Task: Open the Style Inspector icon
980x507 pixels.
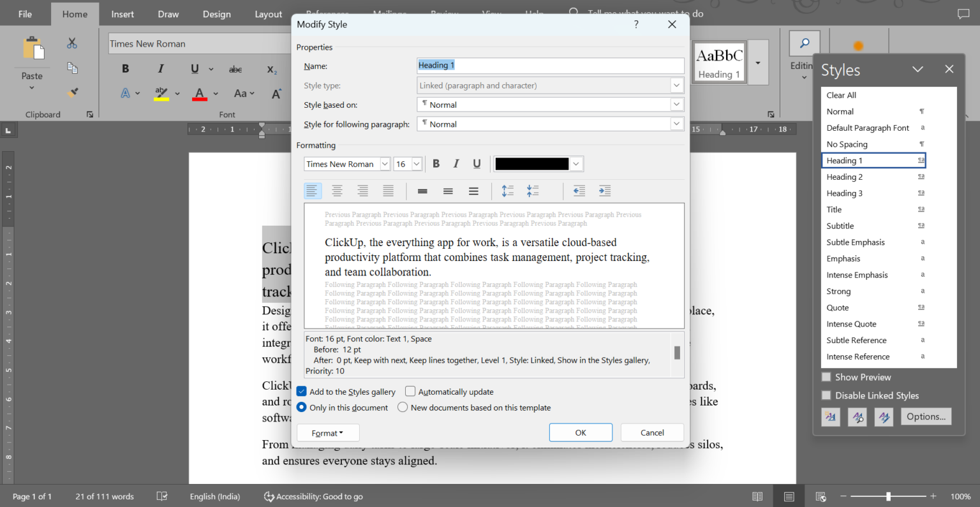Action: click(857, 416)
